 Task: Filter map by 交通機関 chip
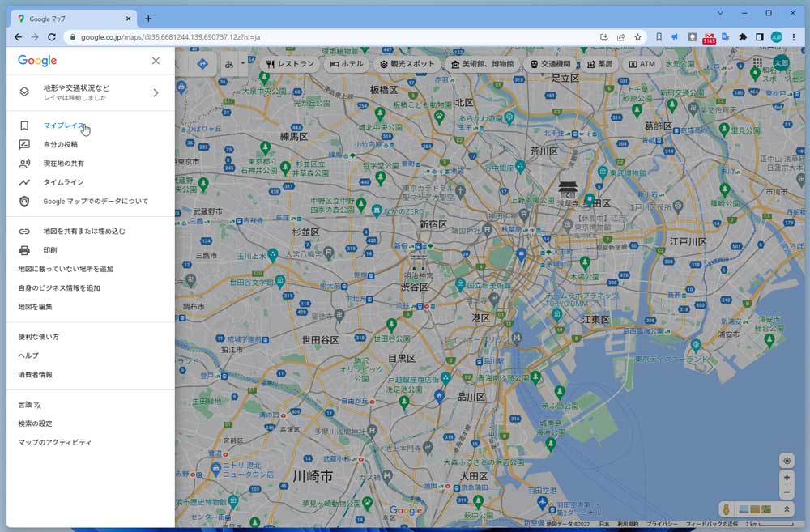pyautogui.click(x=551, y=64)
